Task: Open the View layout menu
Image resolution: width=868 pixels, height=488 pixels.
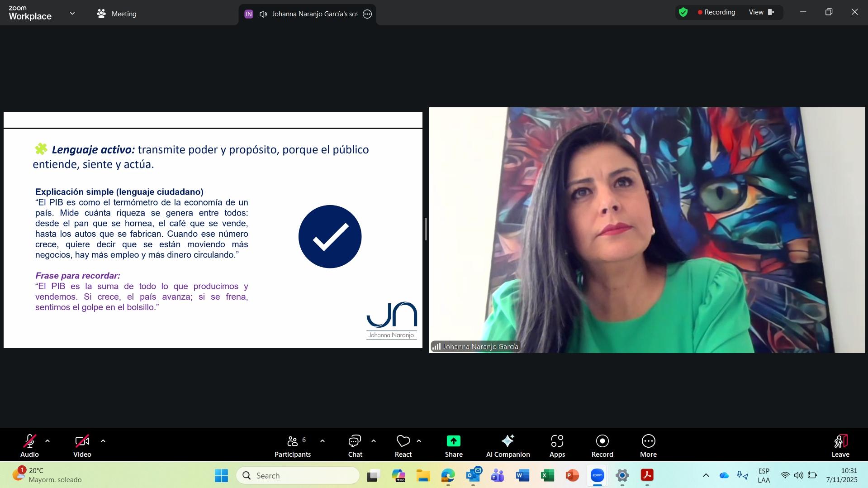Action: [761, 12]
